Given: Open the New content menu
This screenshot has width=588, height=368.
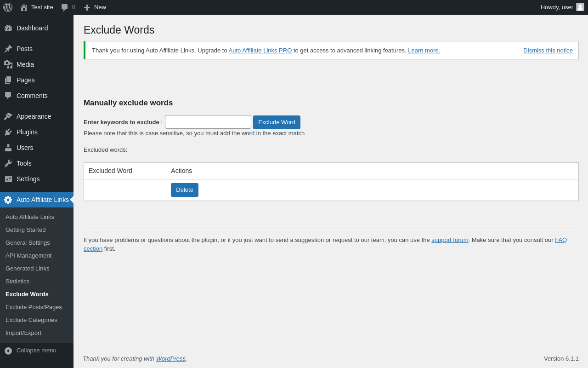Looking at the screenshot, I should tap(95, 7).
